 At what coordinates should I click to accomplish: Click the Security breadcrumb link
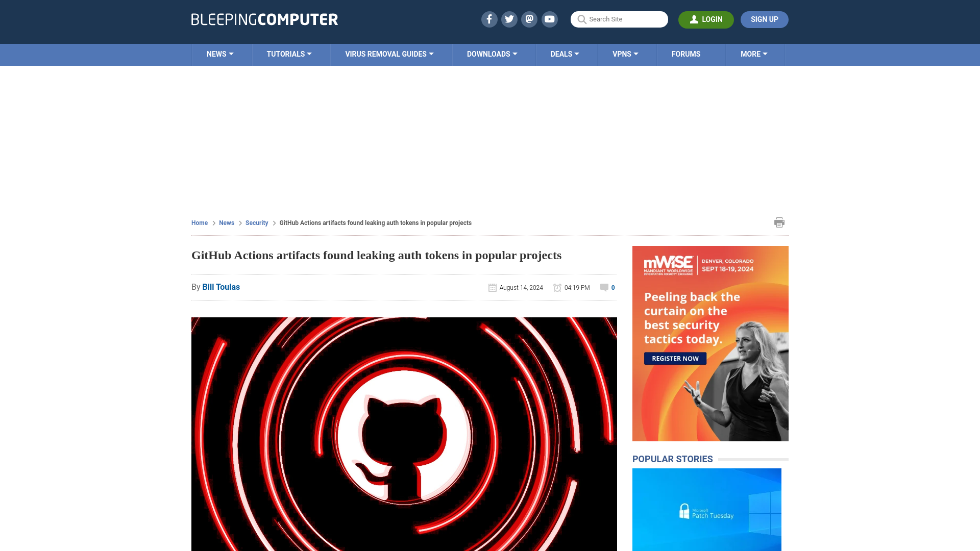pos(256,222)
